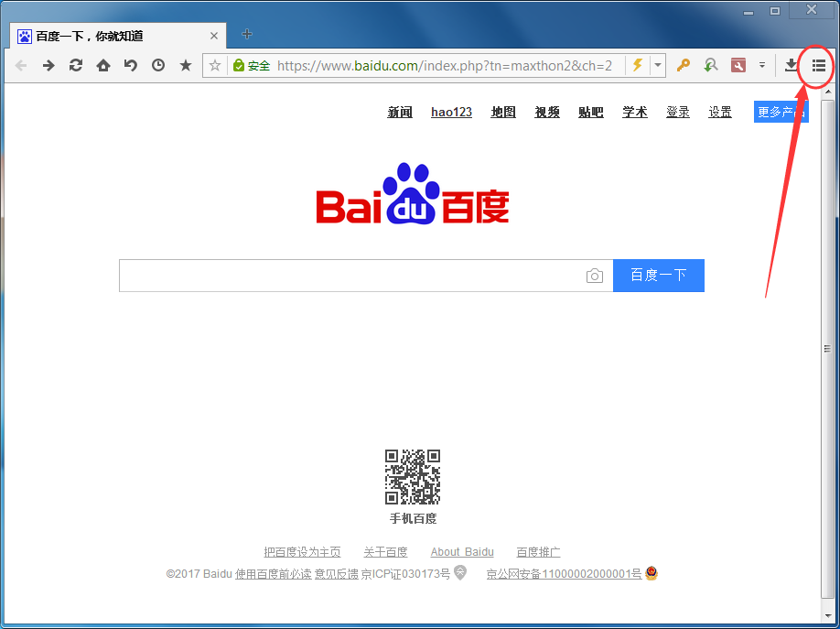The image size is (840, 629).
Task: Open the 百度推广 link
Action: (538, 552)
